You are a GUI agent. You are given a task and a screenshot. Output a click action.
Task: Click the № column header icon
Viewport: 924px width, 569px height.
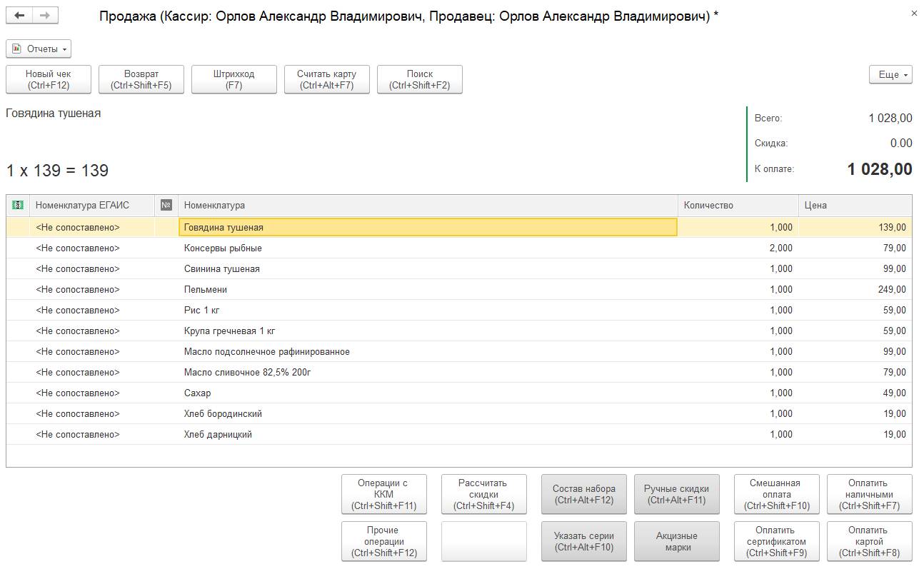(166, 206)
